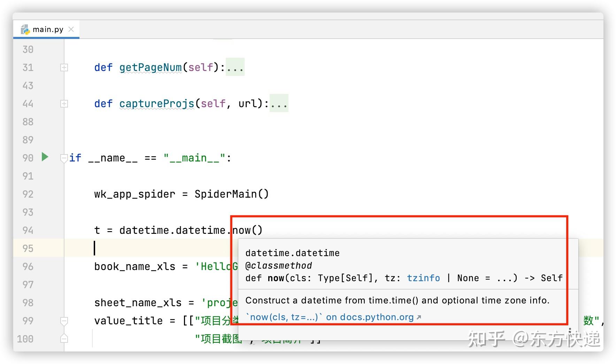Click line number 30 in the gutter

(28, 49)
